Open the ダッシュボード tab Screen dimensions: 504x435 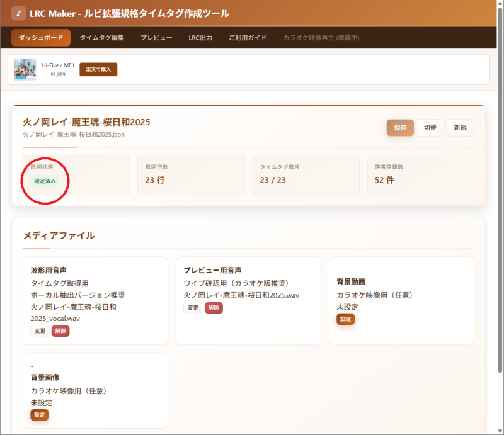point(41,38)
